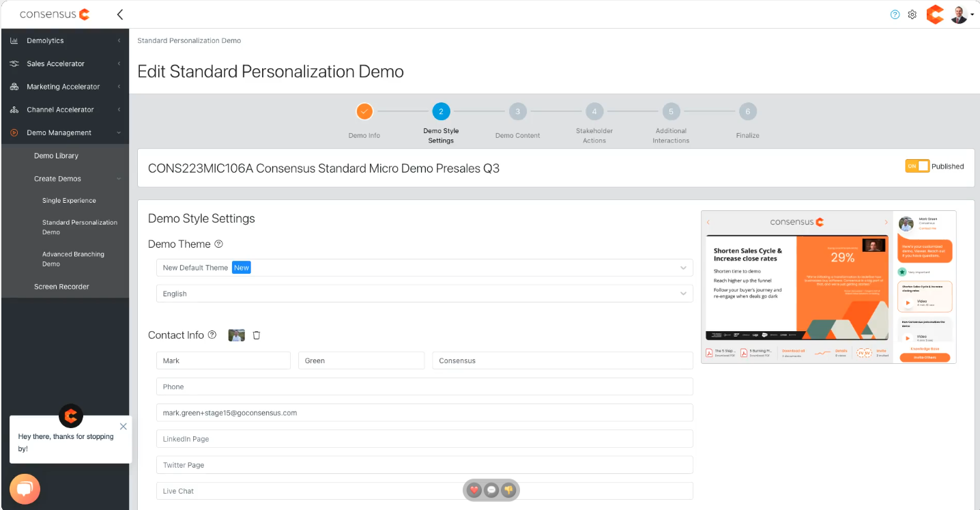Click the email address field

[x=424, y=413]
